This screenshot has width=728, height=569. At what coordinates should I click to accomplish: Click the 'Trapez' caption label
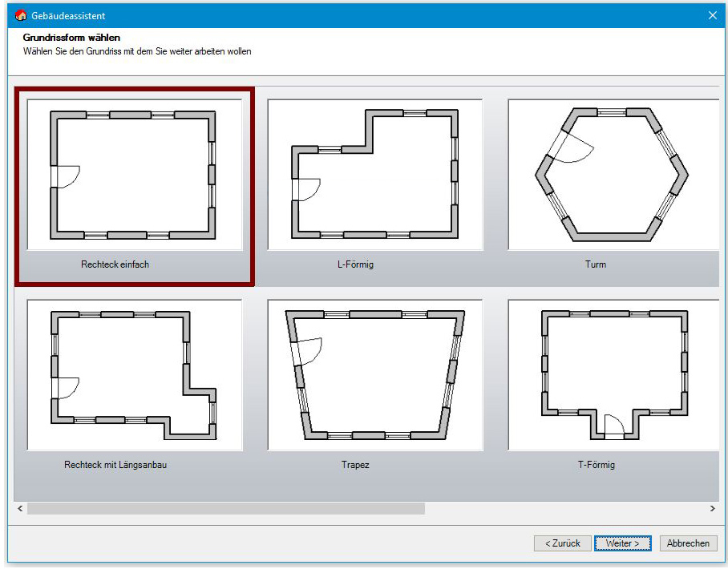pos(355,465)
